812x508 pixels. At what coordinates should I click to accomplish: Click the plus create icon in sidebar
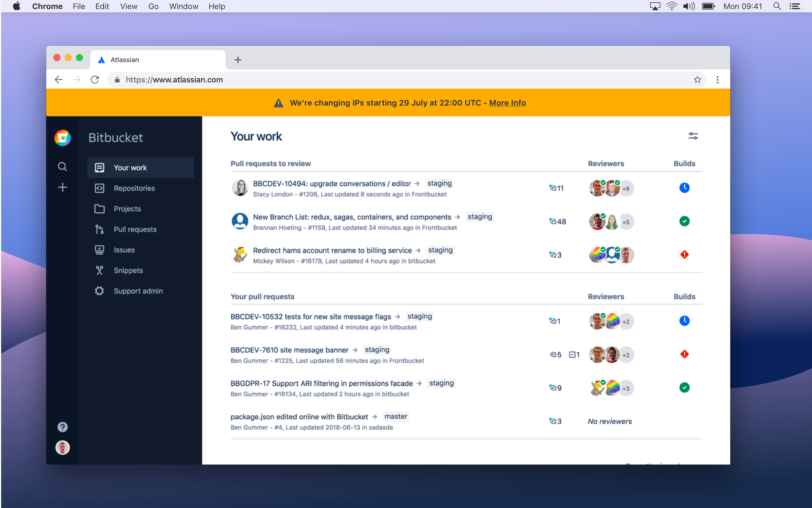tap(62, 187)
